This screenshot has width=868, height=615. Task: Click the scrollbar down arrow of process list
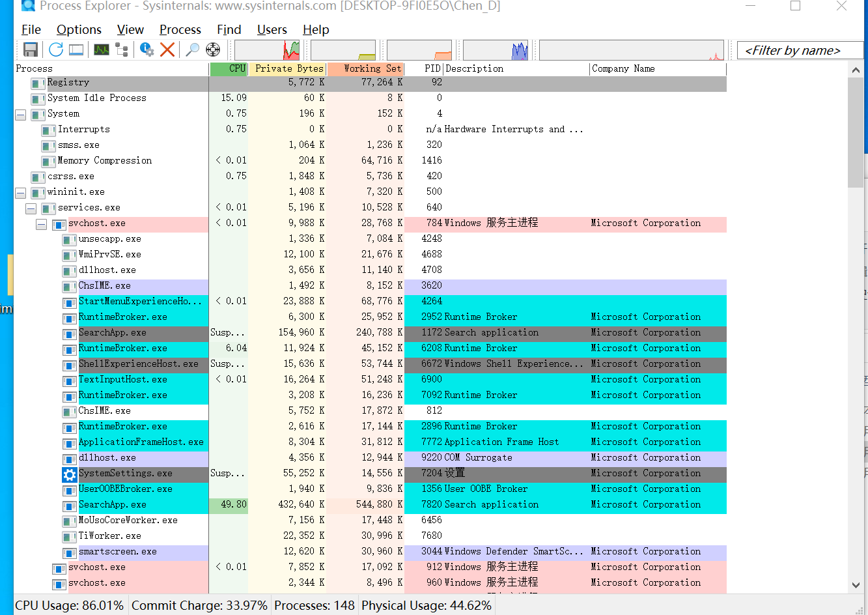pyautogui.click(x=856, y=585)
